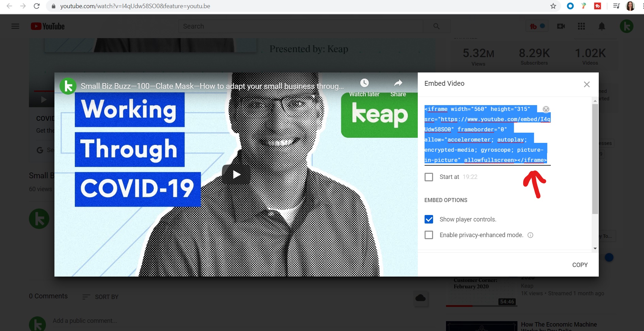Reload the page with refresh icon

pos(36,6)
